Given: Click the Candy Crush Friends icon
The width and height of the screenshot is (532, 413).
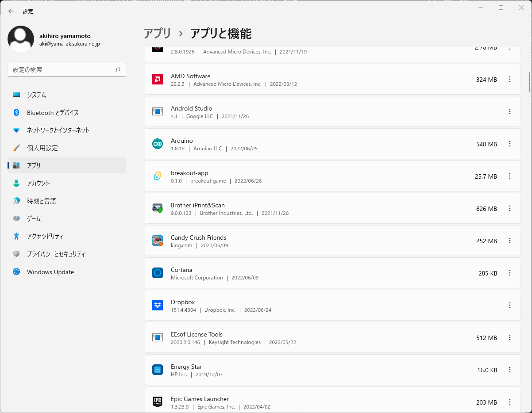Looking at the screenshot, I should click(157, 241).
